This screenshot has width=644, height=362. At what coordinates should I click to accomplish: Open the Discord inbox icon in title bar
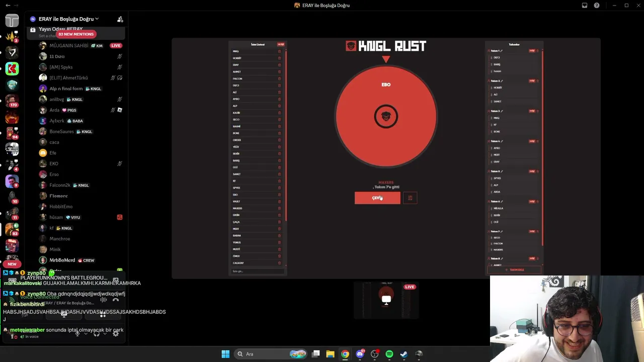click(x=585, y=6)
